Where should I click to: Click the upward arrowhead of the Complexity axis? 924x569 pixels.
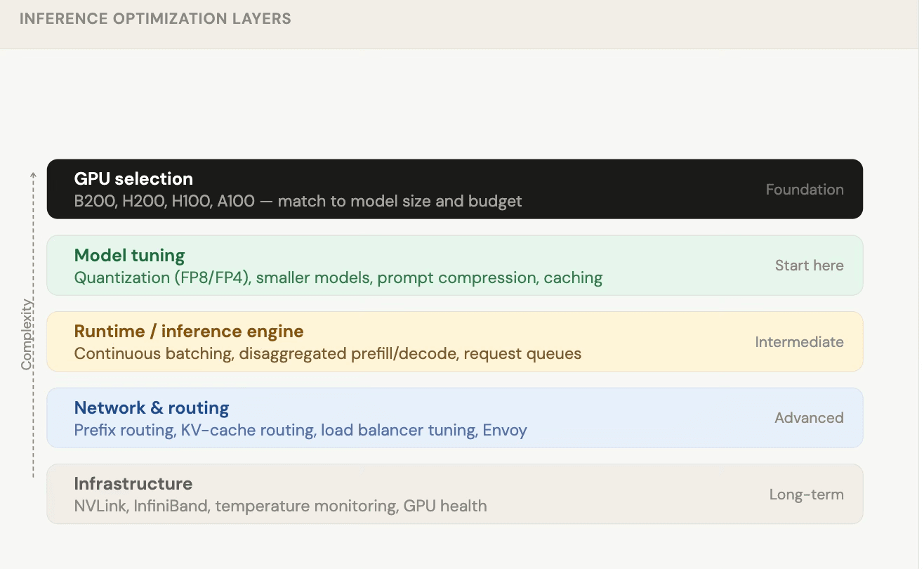(x=33, y=174)
